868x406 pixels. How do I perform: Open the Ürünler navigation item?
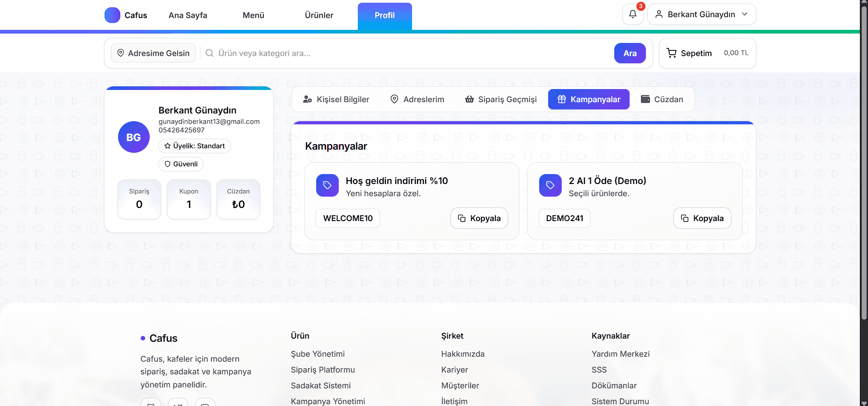(319, 15)
